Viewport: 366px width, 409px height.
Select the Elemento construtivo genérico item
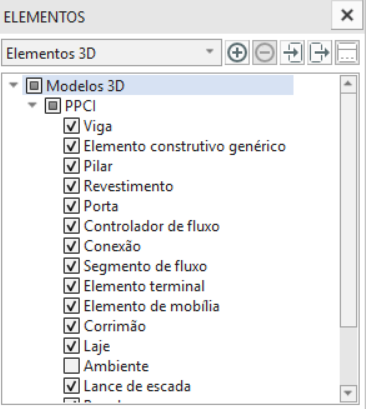tap(185, 146)
